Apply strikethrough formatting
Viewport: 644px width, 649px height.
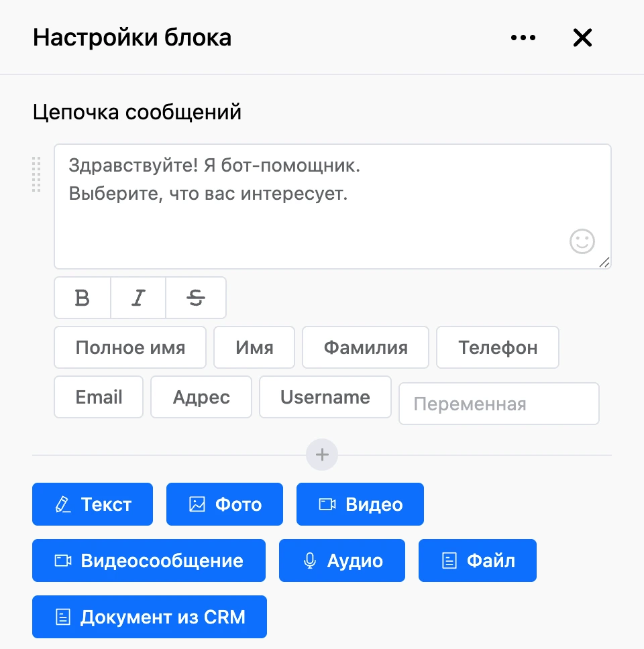click(196, 298)
